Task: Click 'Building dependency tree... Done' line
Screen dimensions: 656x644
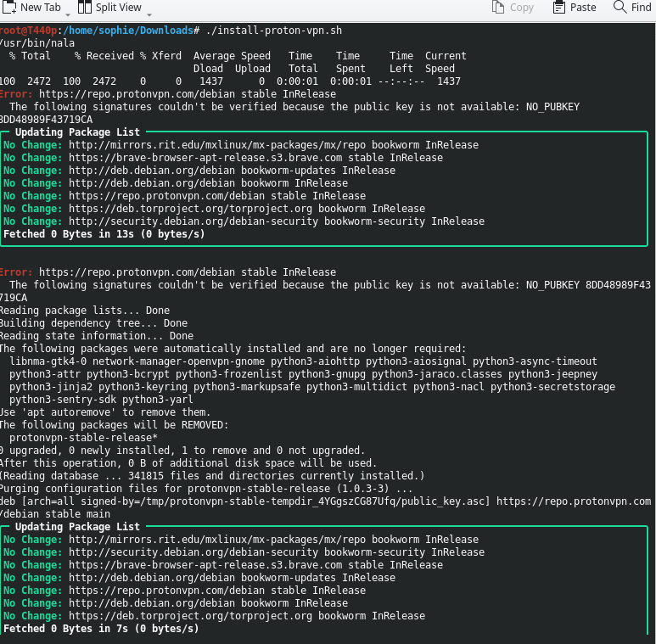Action: [93, 323]
